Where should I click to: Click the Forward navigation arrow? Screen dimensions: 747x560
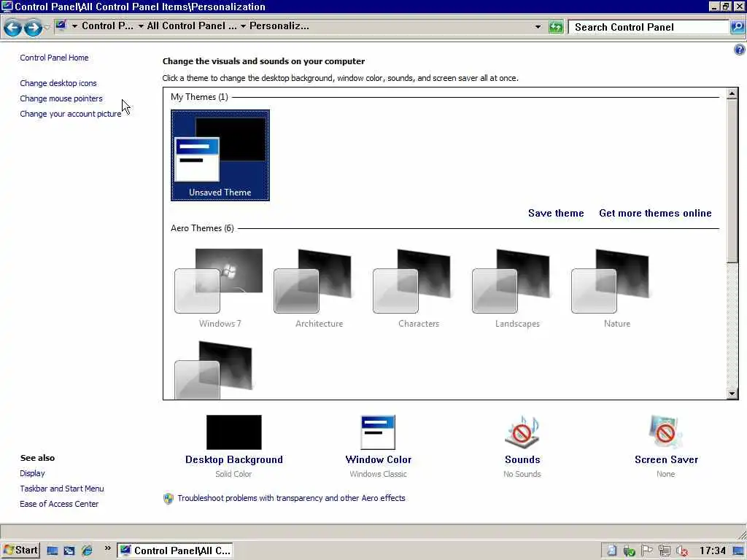[x=32, y=28]
